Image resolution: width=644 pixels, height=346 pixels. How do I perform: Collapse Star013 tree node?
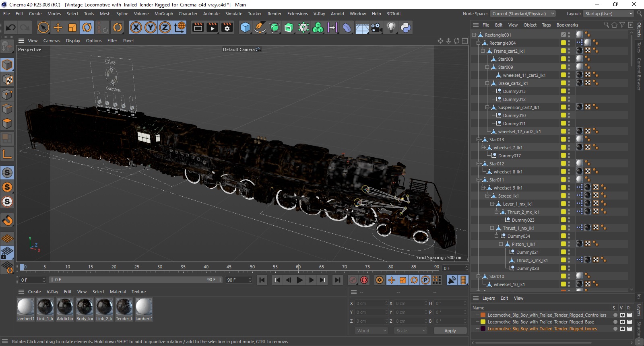pos(479,140)
